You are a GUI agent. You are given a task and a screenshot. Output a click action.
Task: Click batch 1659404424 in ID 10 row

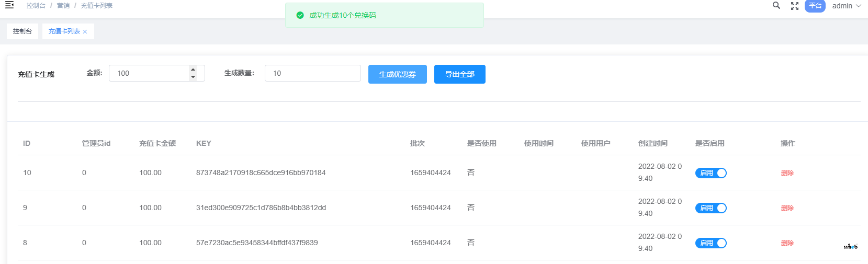click(x=431, y=173)
